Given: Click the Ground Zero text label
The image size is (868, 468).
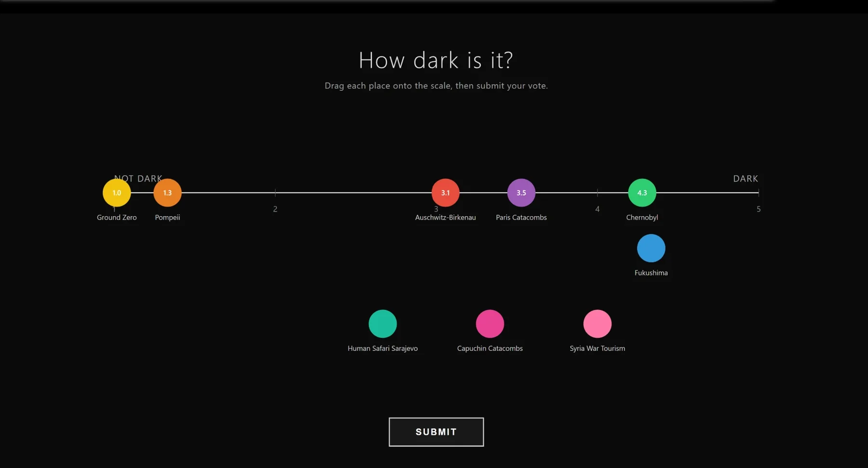Looking at the screenshot, I should pos(117,217).
